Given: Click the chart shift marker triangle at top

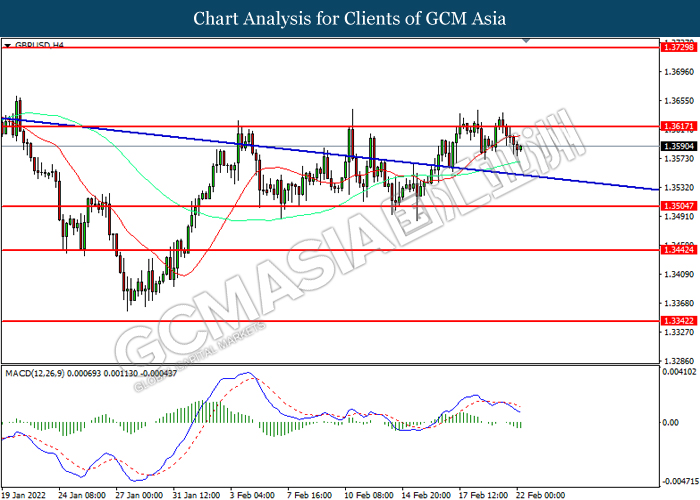Looking at the screenshot, I should click(526, 41).
